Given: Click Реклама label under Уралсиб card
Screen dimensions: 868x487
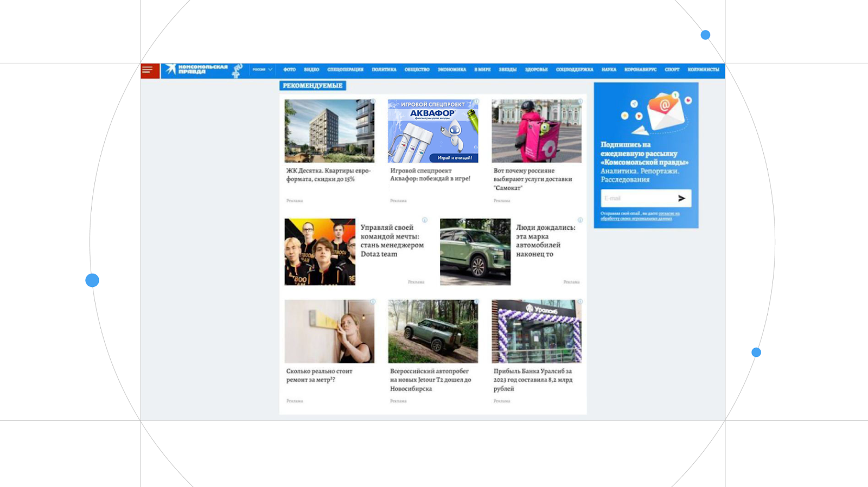Looking at the screenshot, I should coord(502,401).
